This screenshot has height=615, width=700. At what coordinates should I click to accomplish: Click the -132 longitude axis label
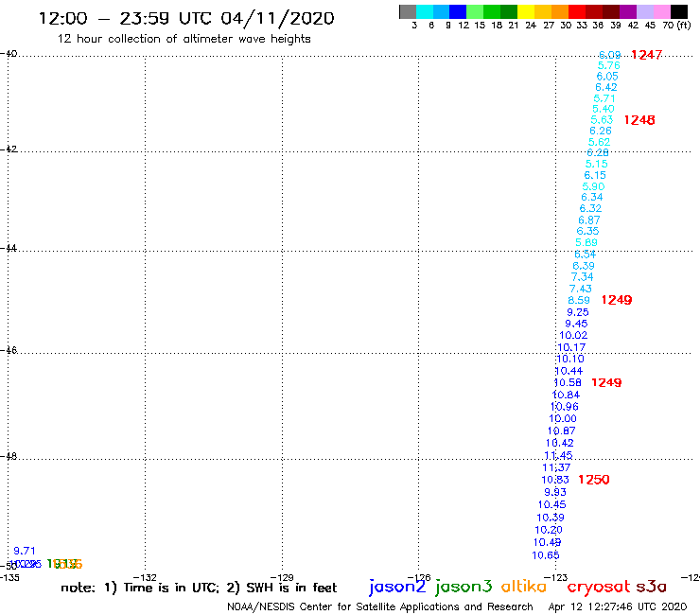(145, 577)
